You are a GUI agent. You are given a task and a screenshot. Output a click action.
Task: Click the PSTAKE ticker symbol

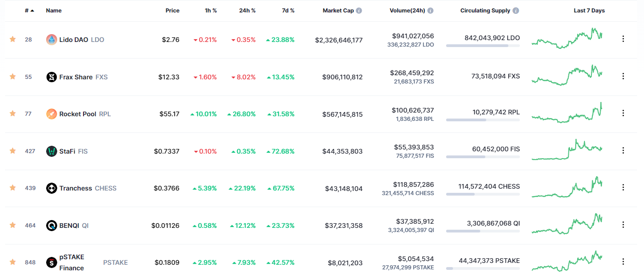115,262
